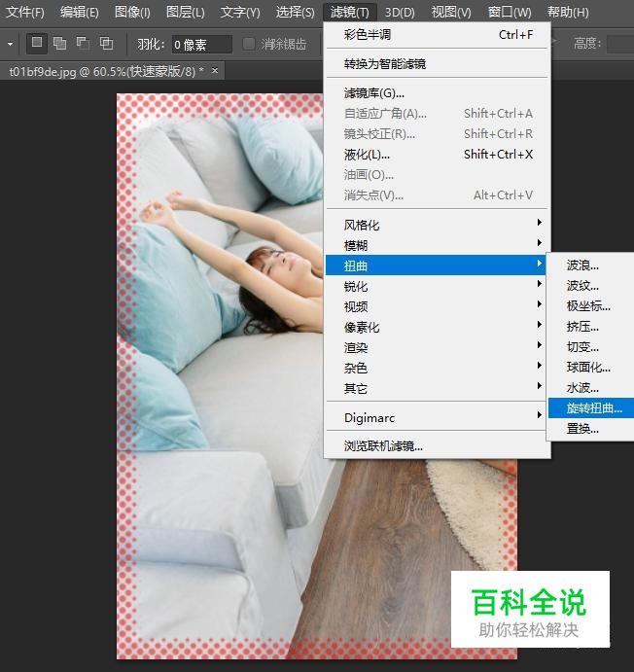Expand the Digimarc submenu
Screen dimensions: 634x672
point(437,417)
